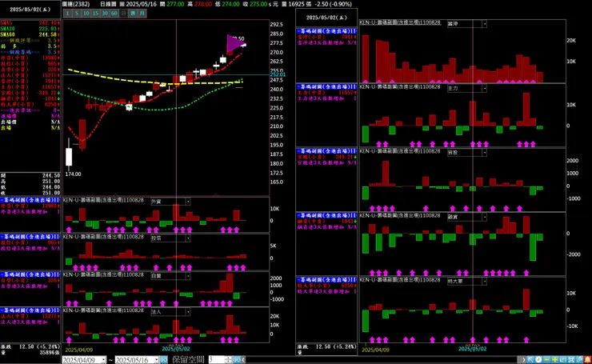Select the 30-minute timeframe button
592x364 pixels.
point(105,14)
